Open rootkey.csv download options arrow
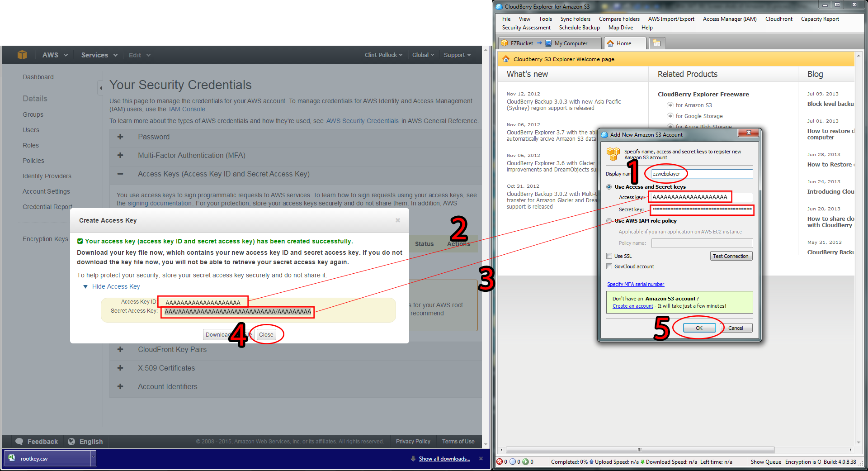The width and height of the screenshot is (868, 471). 94,458
